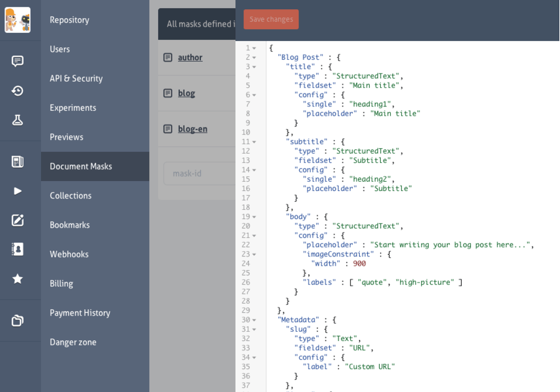Image resolution: width=560 pixels, height=392 pixels.
Task: Click the contacts book sidebar icon
Action: point(17,249)
